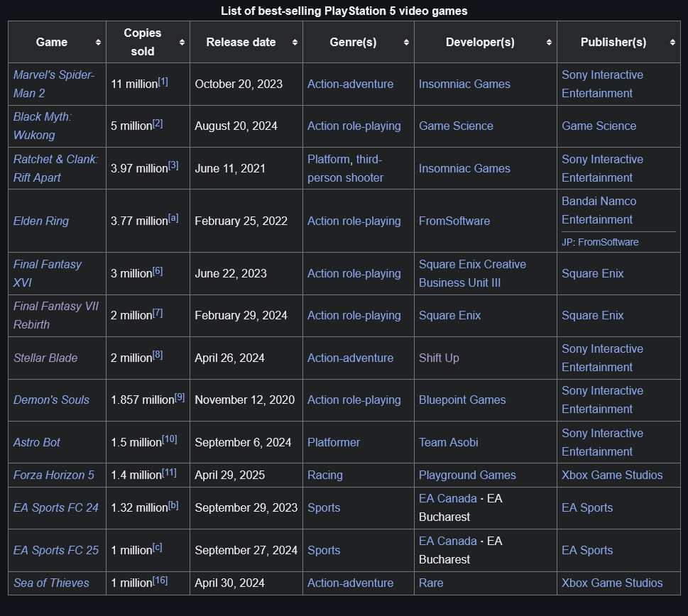Follow note [a] next to 3.77 million
Screen dimensions: 688x616
click(173, 219)
